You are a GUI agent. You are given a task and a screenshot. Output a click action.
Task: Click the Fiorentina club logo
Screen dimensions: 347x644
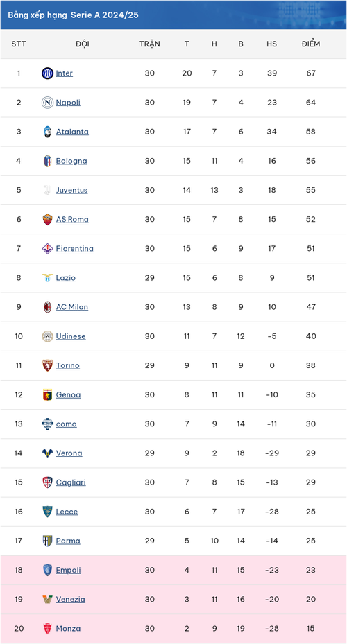[48, 248]
